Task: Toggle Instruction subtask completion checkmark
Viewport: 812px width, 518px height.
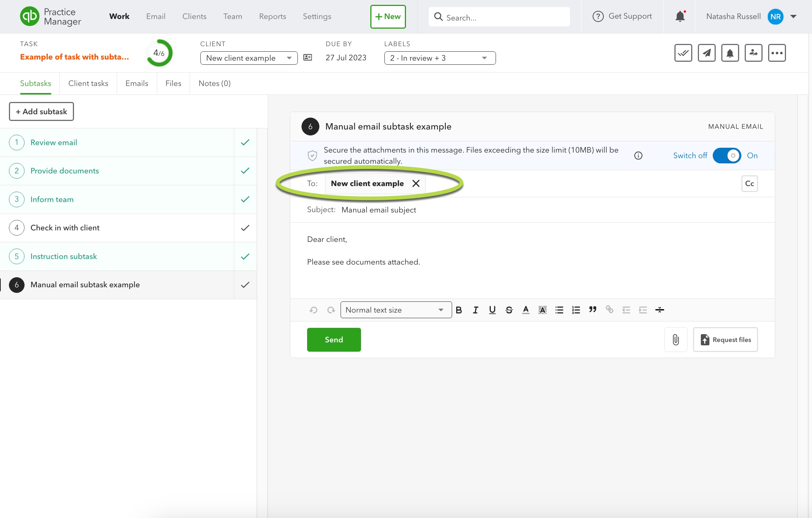Action: point(245,256)
